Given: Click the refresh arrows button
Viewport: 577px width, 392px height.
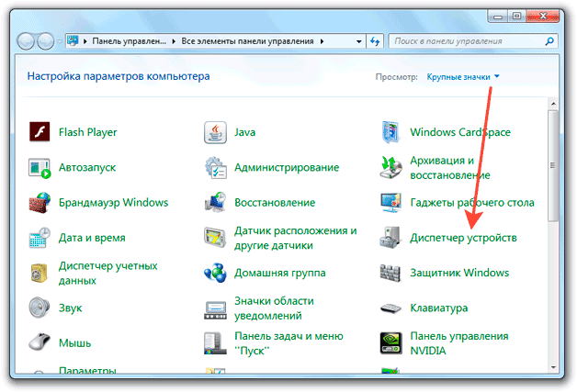Looking at the screenshot, I should point(375,41).
